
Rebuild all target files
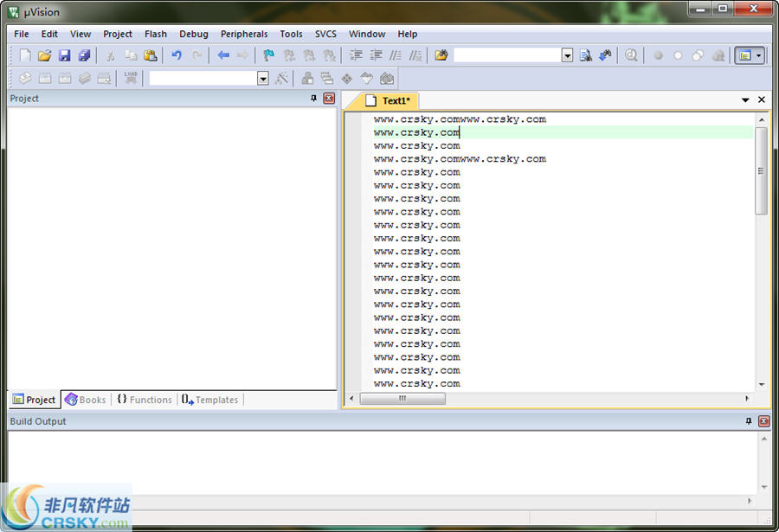tap(65, 78)
